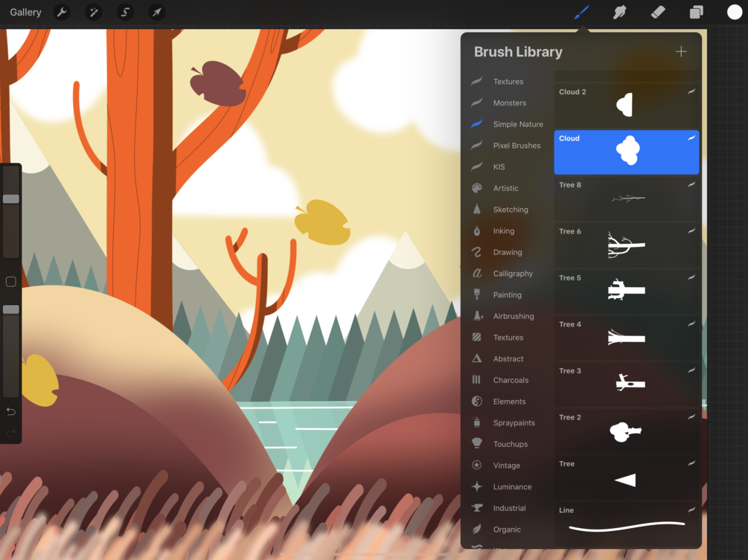
Task: Select the Tree 5 brush
Action: click(x=627, y=292)
